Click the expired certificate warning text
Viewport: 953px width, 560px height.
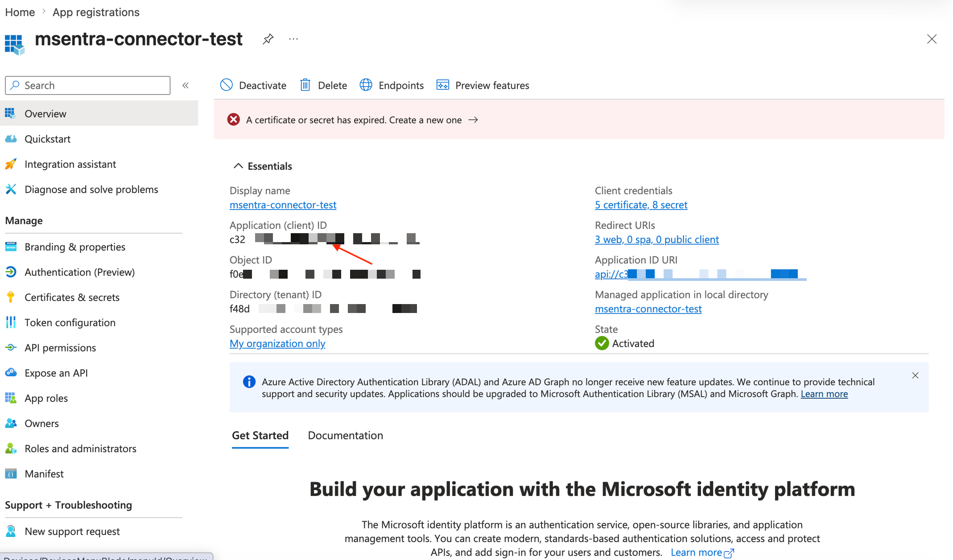click(x=354, y=120)
